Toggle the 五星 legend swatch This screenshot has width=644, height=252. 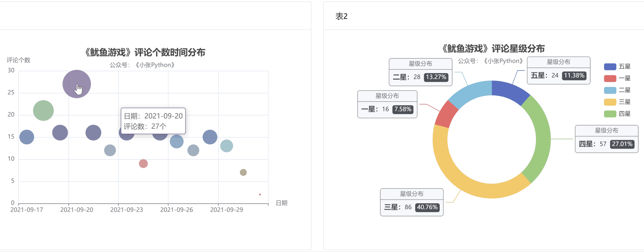tap(610, 67)
